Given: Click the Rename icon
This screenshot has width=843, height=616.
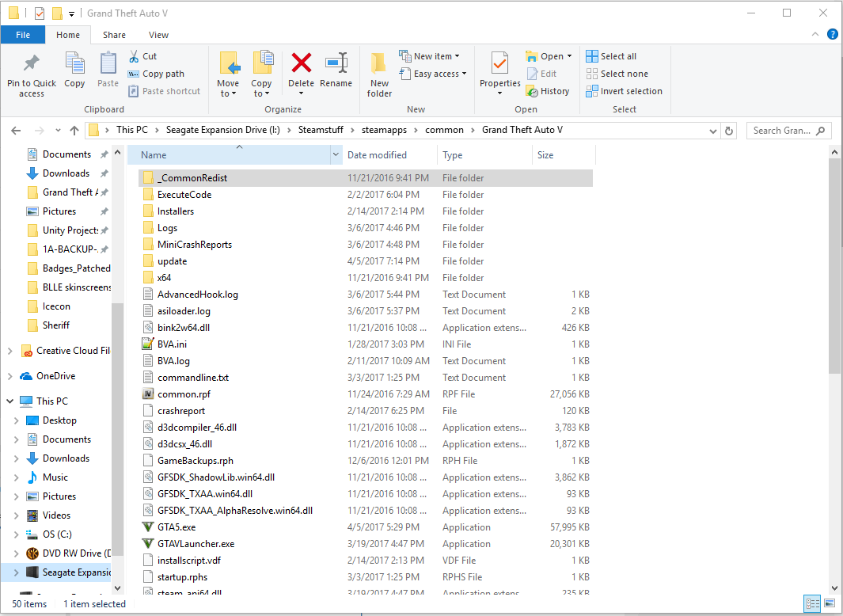Looking at the screenshot, I should (336, 63).
